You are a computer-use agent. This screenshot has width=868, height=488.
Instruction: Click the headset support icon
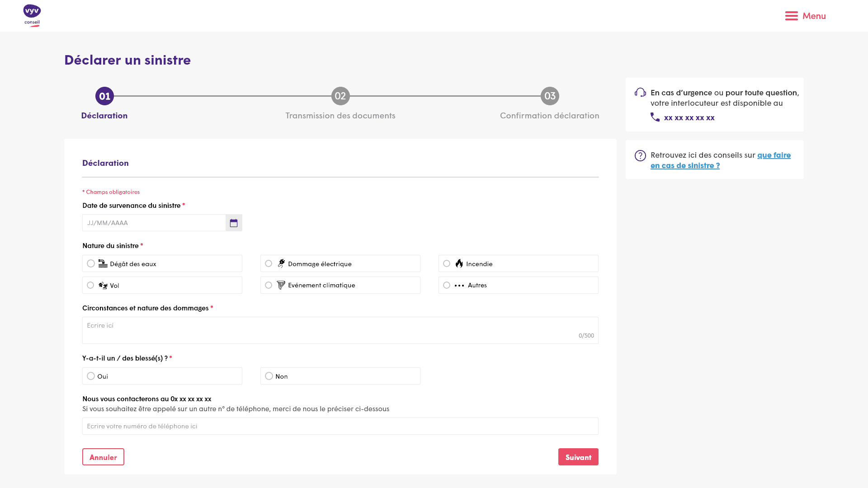pos(640,93)
